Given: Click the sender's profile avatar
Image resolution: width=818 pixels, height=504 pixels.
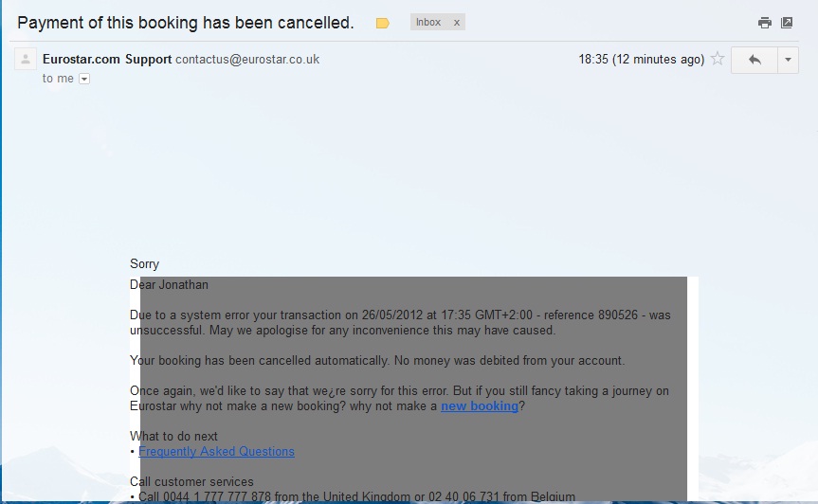Looking at the screenshot, I should 26,60.
